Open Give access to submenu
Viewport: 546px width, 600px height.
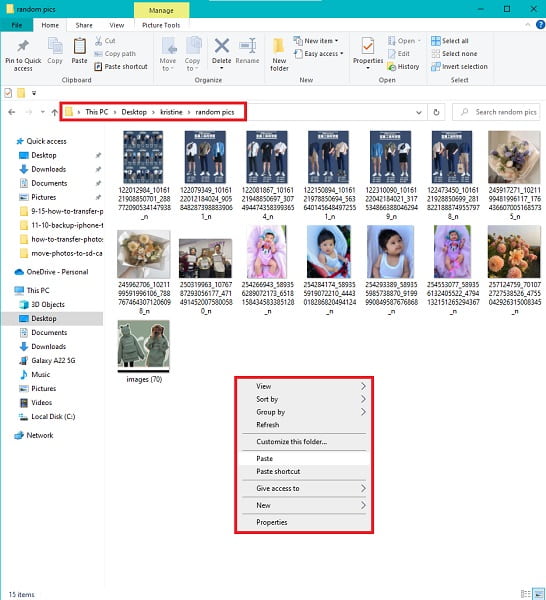tap(304, 489)
